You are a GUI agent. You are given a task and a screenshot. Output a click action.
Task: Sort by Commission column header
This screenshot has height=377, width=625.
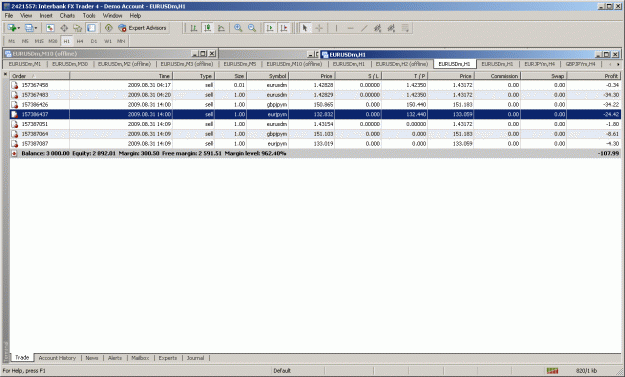tap(497, 76)
